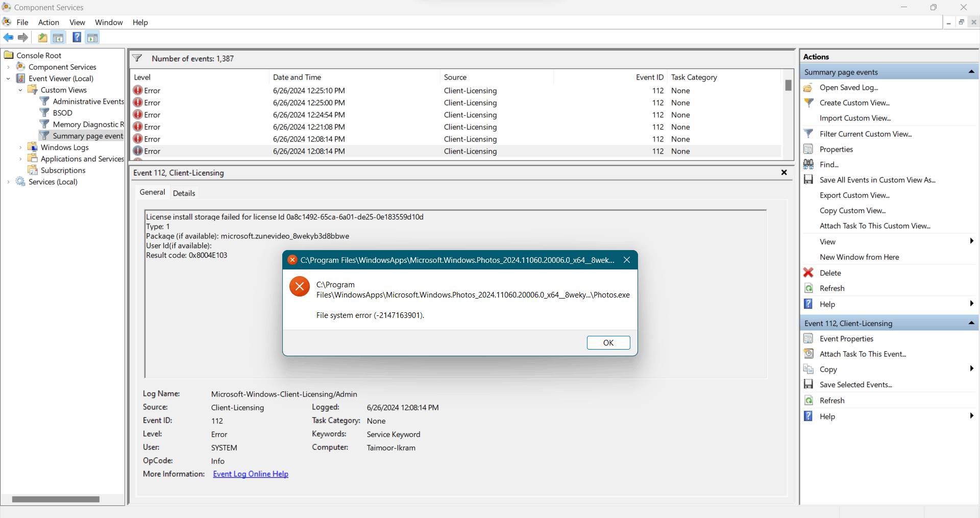The width and height of the screenshot is (980, 518).
Task: Click Attach Task To This Event icon
Action: (x=808, y=354)
